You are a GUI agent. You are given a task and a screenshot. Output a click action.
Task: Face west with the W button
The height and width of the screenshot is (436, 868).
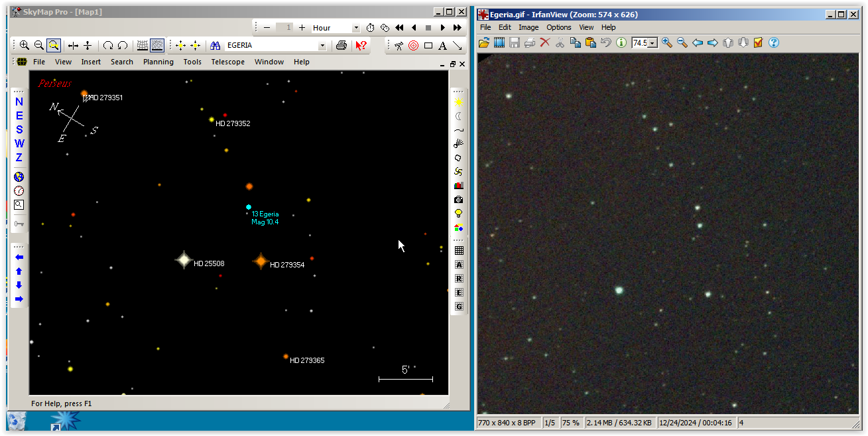(x=19, y=143)
